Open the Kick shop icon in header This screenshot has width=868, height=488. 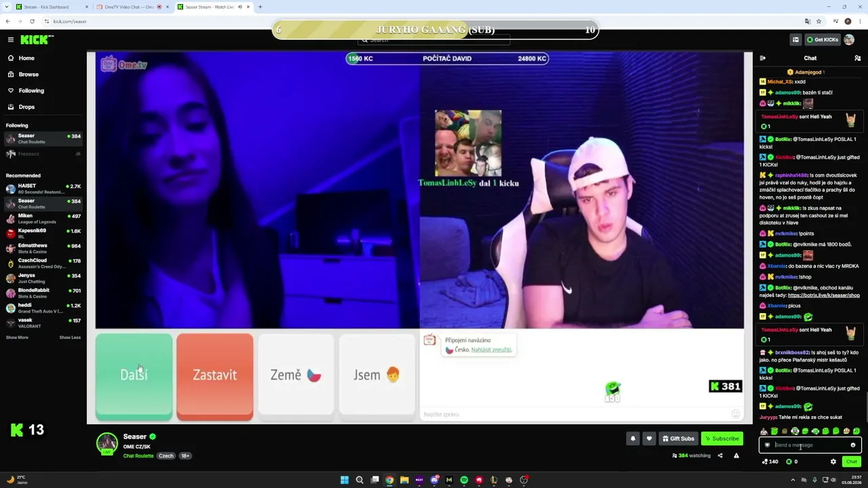[x=795, y=40]
